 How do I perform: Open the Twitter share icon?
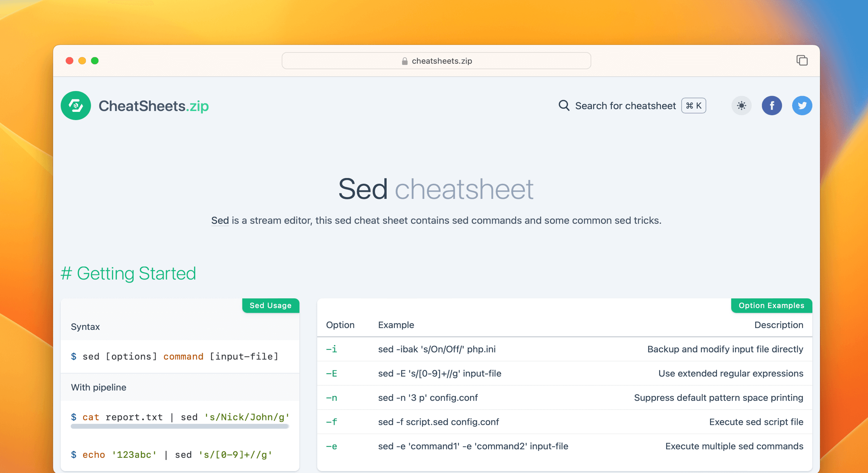click(x=802, y=106)
